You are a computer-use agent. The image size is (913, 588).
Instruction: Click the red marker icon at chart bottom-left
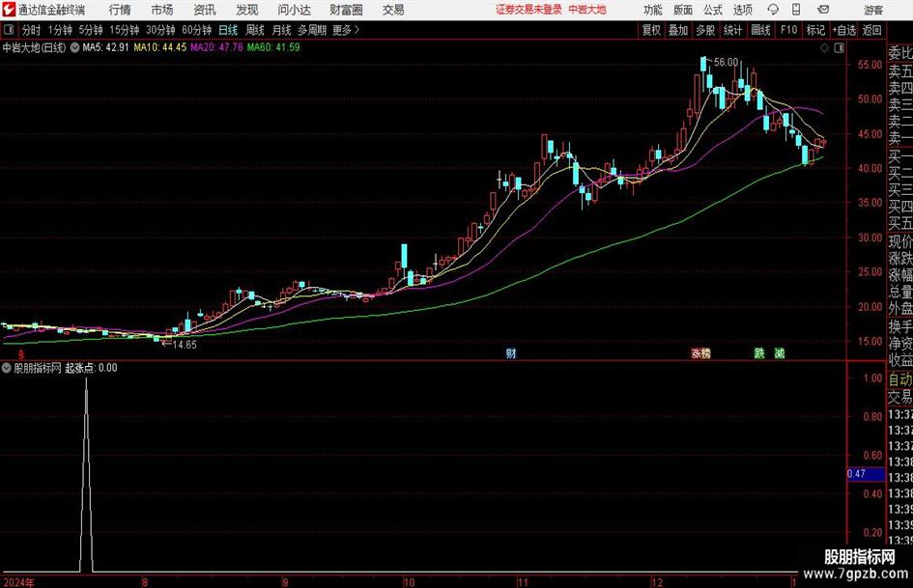(x=21, y=354)
